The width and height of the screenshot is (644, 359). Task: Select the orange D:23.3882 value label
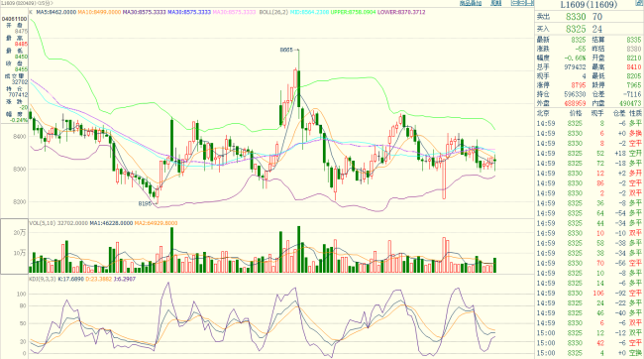click(98, 279)
